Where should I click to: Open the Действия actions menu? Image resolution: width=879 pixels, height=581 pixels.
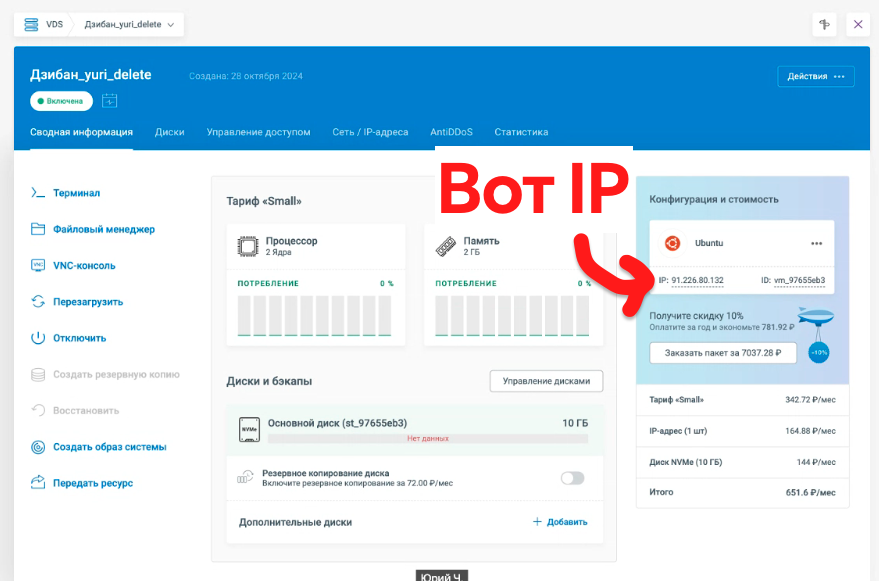[x=815, y=76]
